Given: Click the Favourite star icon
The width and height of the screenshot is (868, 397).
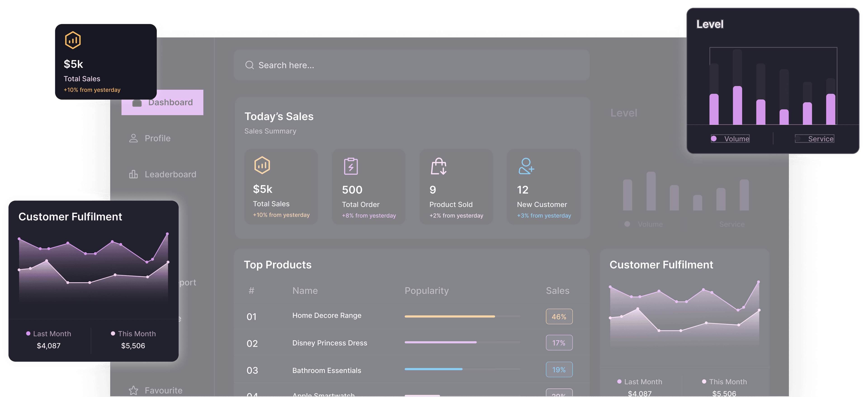Looking at the screenshot, I should (133, 390).
